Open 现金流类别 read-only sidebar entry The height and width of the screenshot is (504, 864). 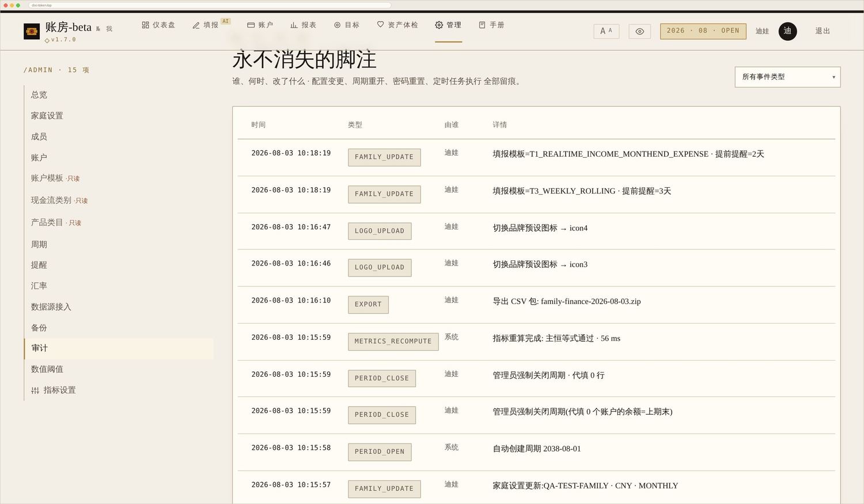pos(59,200)
